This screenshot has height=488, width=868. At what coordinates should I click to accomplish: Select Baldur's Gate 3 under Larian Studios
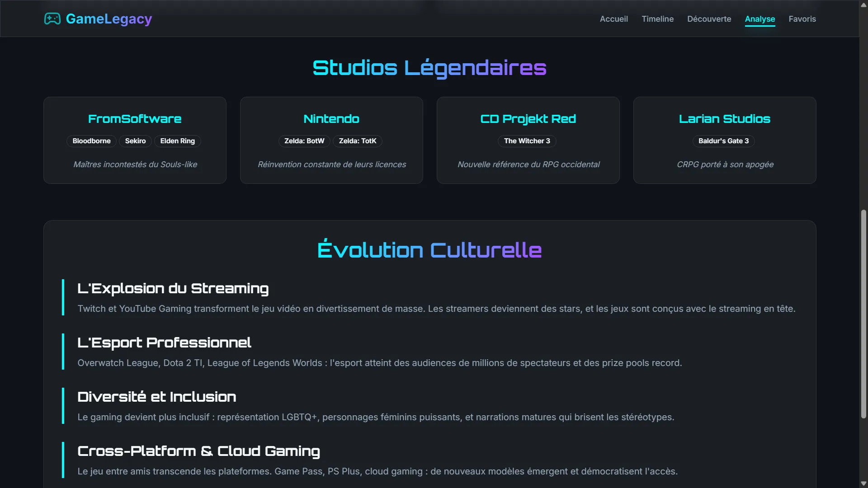[x=723, y=141]
